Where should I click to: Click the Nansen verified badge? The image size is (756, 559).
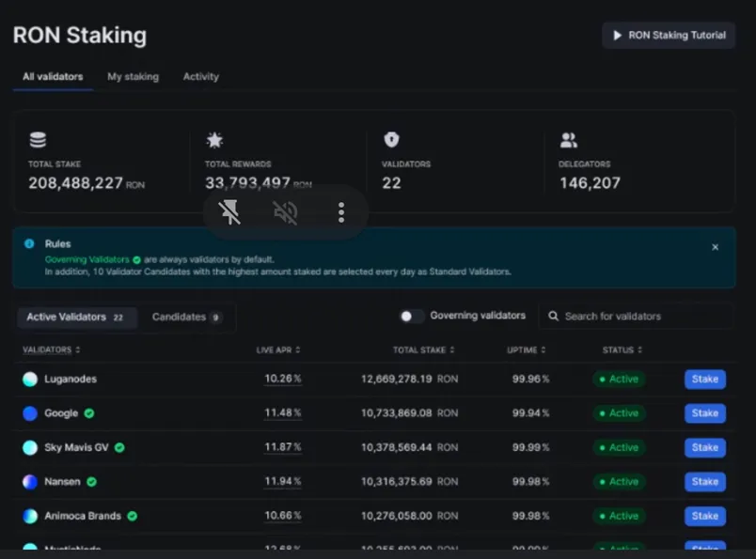tap(91, 482)
